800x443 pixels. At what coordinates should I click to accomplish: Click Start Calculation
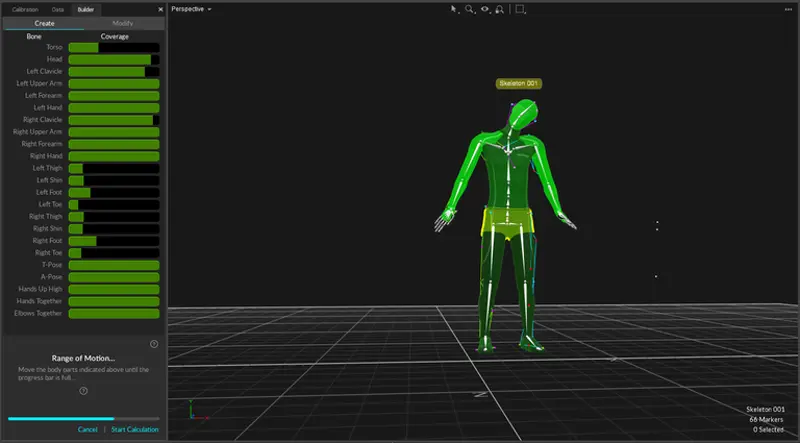click(134, 429)
